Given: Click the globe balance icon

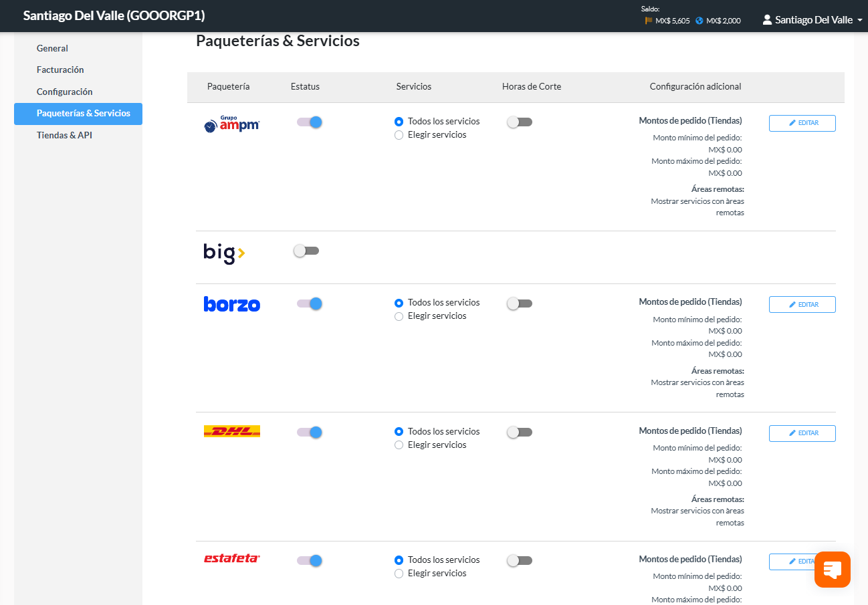Looking at the screenshot, I should click(699, 21).
